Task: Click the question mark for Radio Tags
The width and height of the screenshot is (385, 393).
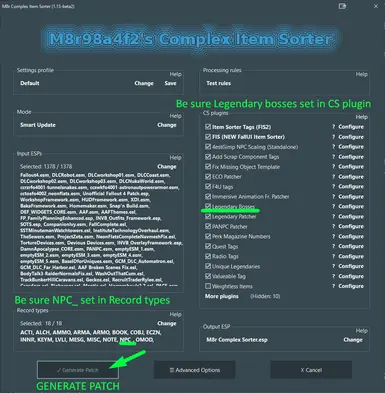Action: pos(333,256)
